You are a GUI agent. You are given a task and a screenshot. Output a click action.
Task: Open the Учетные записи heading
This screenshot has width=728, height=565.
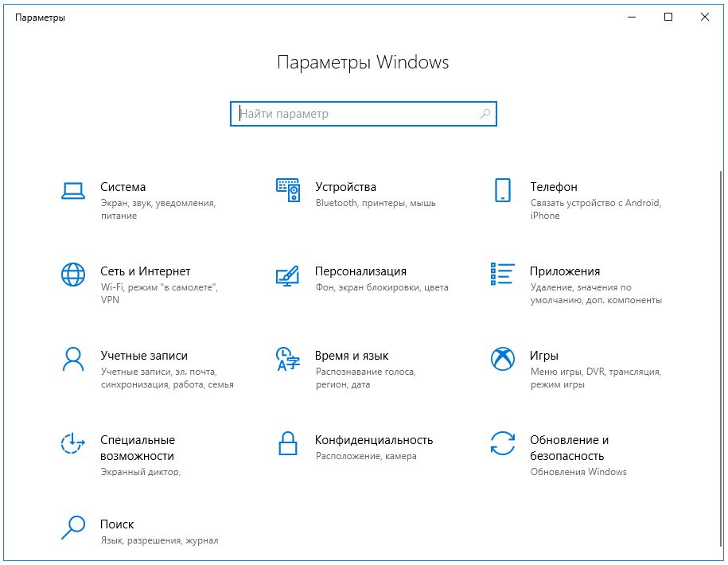[144, 356]
